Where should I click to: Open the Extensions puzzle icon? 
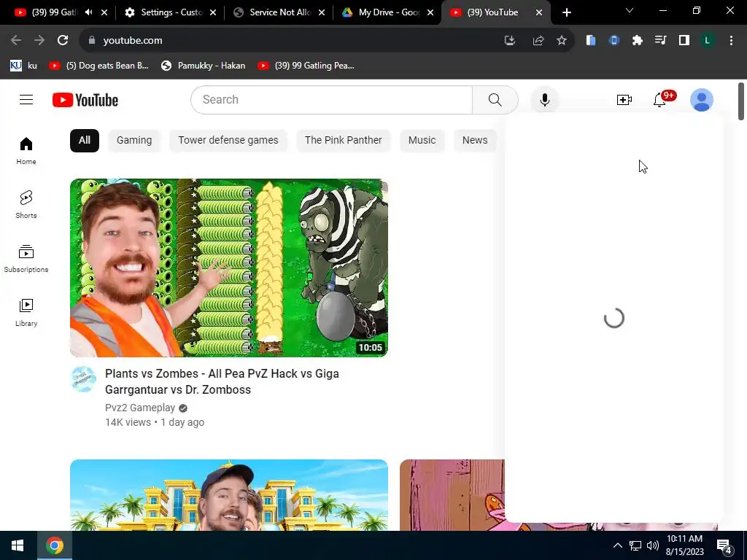[638, 41]
